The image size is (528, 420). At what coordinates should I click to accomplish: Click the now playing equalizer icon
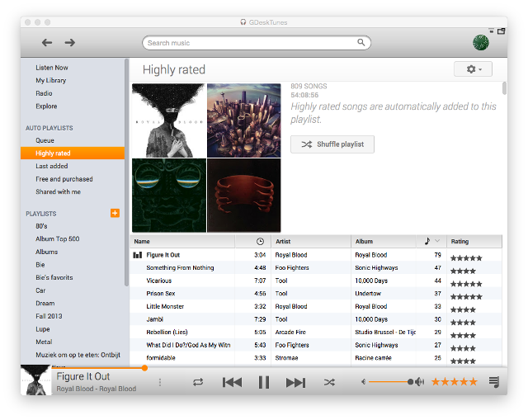point(138,255)
